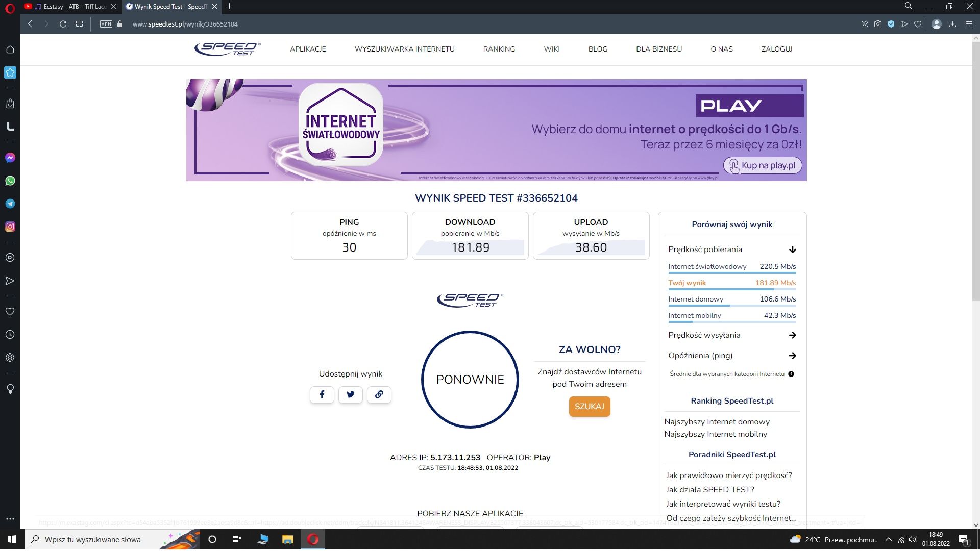Viewport: 980px width, 551px height.
Task: Click the SpeedTest logo in header
Action: click(228, 49)
